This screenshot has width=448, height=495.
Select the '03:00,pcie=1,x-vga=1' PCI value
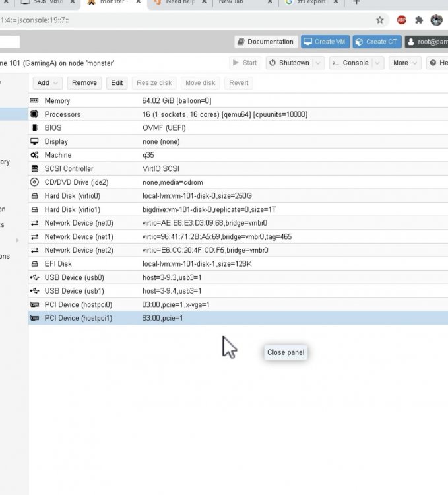pos(176,304)
